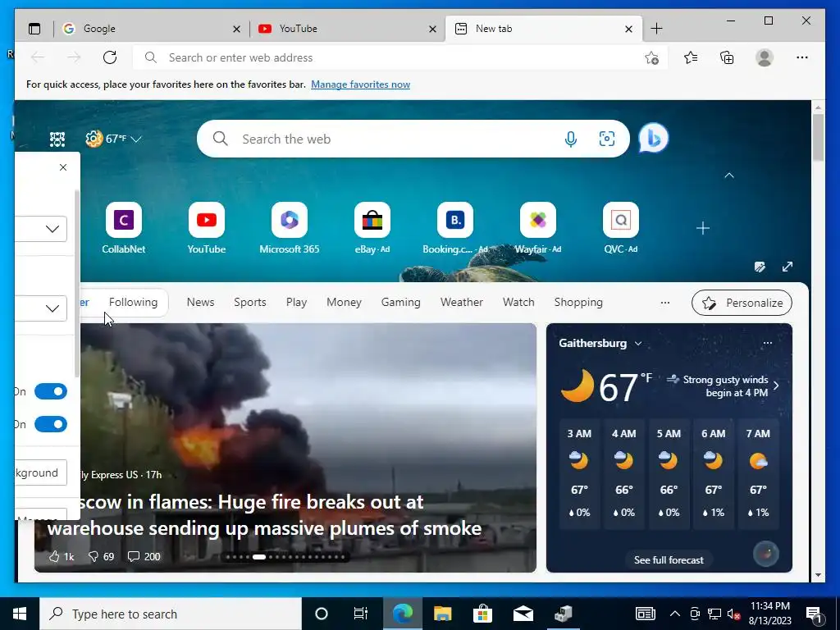The image size is (840, 630).
Task: Open the Collections icon
Action: click(x=727, y=57)
